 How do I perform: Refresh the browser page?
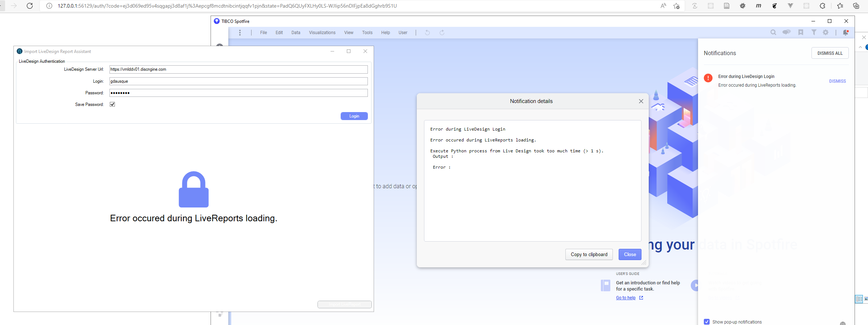pyautogui.click(x=30, y=6)
